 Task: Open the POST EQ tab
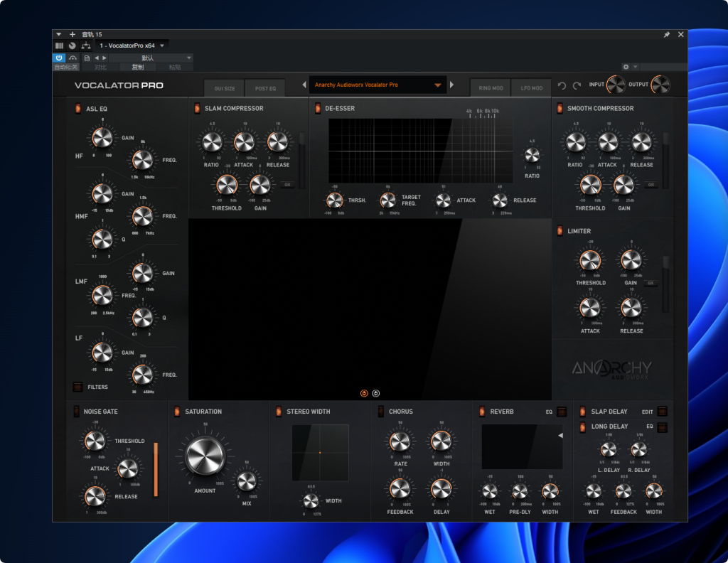[265, 88]
